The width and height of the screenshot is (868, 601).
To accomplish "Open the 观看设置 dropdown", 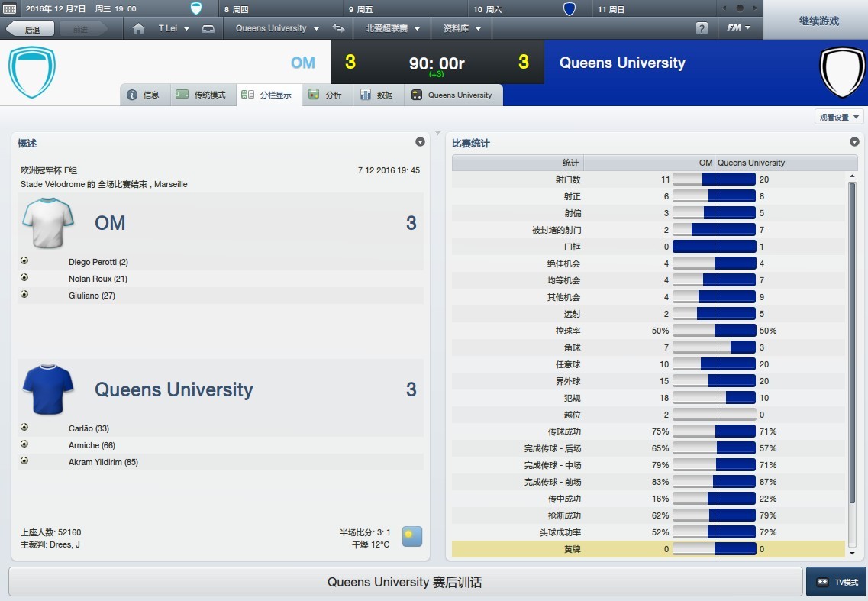I will pos(839,117).
